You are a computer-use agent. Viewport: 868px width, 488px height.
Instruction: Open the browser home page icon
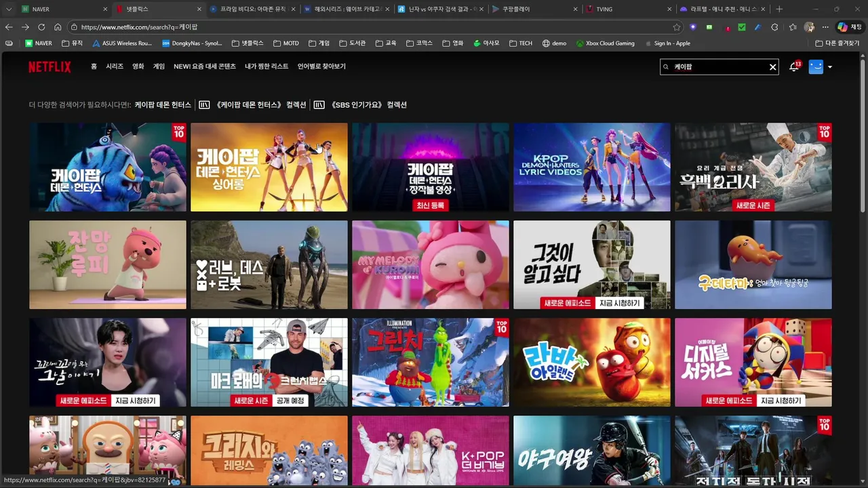pos(58,27)
